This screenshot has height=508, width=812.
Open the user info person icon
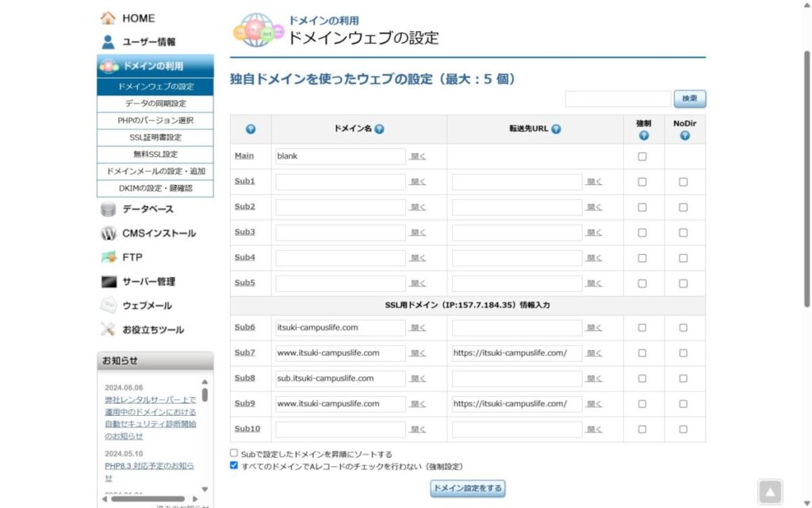tap(108, 42)
